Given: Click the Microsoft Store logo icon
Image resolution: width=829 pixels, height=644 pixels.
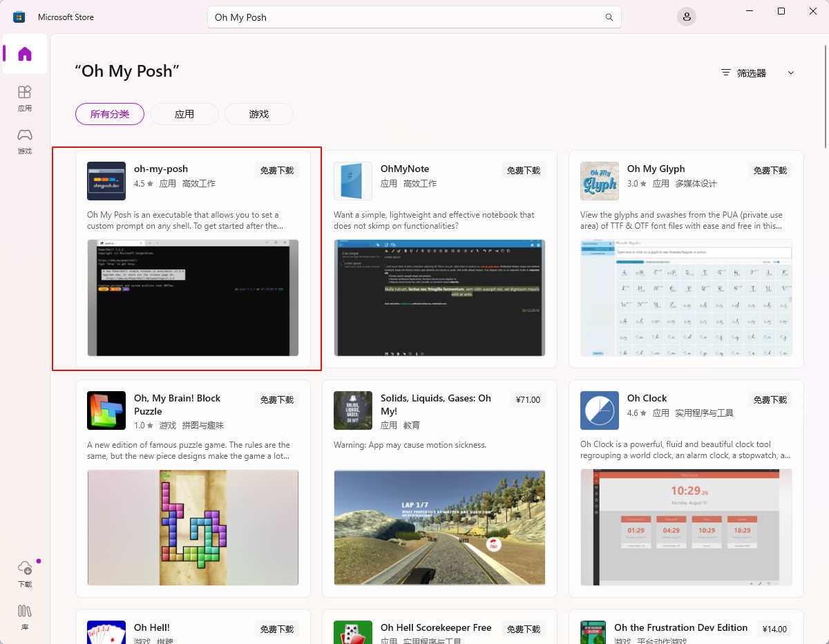Looking at the screenshot, I should [x=19, y=17].
